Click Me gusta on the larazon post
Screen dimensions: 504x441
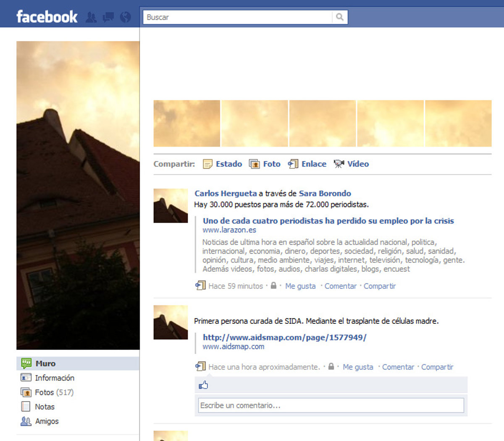pyautogui.click(x=300, y=286)
